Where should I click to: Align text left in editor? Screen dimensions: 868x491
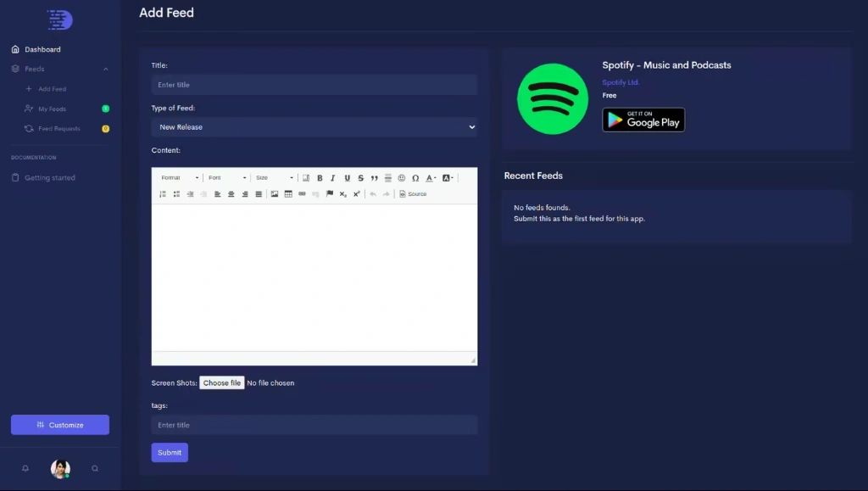(218, 193)
